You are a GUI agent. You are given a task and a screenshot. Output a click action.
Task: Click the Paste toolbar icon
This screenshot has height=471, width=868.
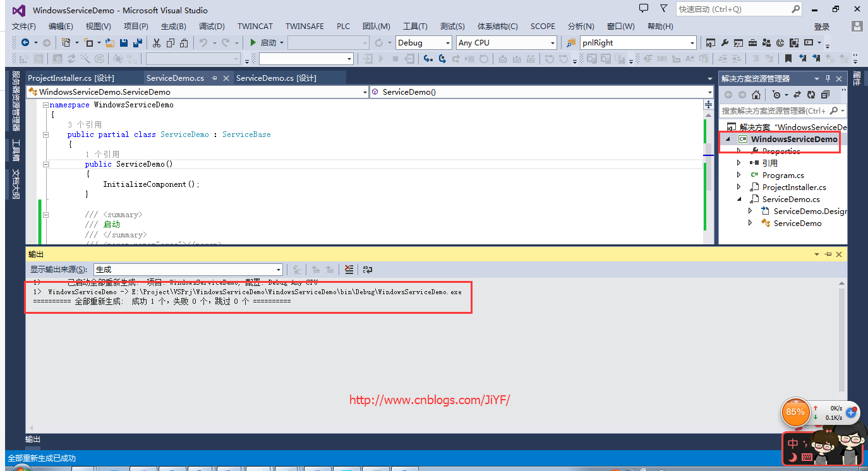tap(184, 43)
